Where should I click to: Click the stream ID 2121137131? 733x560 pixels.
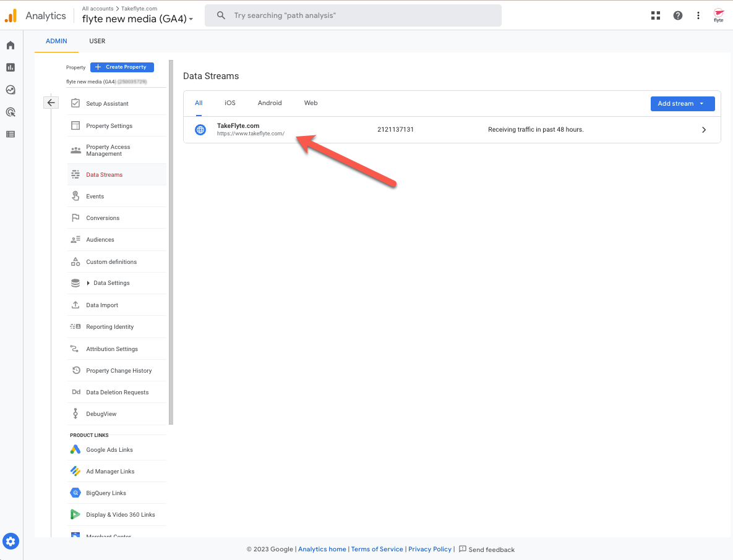coord(395,129)
